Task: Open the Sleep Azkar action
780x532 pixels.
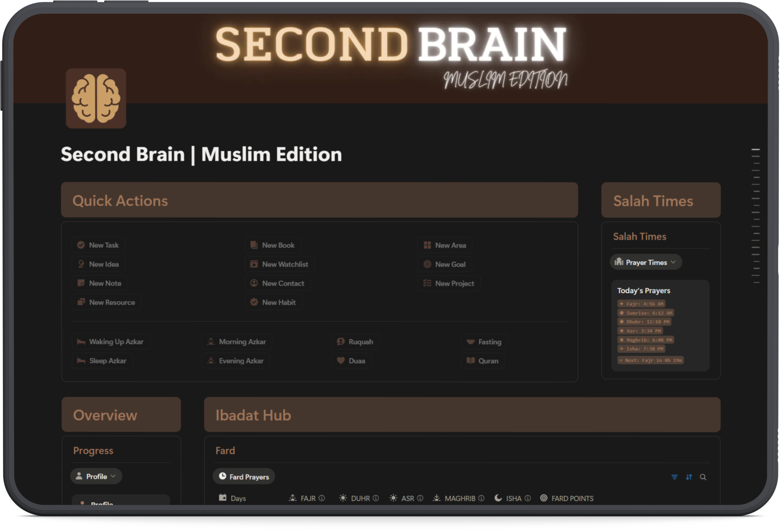Action: click(102, 361)
